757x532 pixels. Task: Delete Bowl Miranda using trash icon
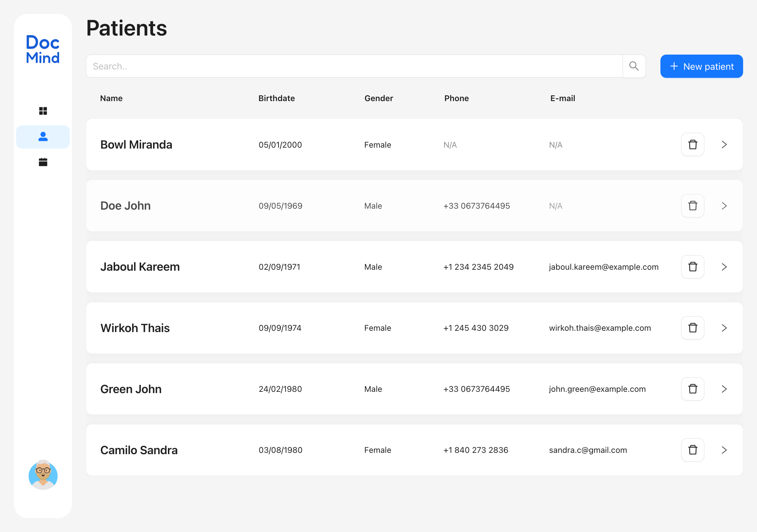point(693,144)
